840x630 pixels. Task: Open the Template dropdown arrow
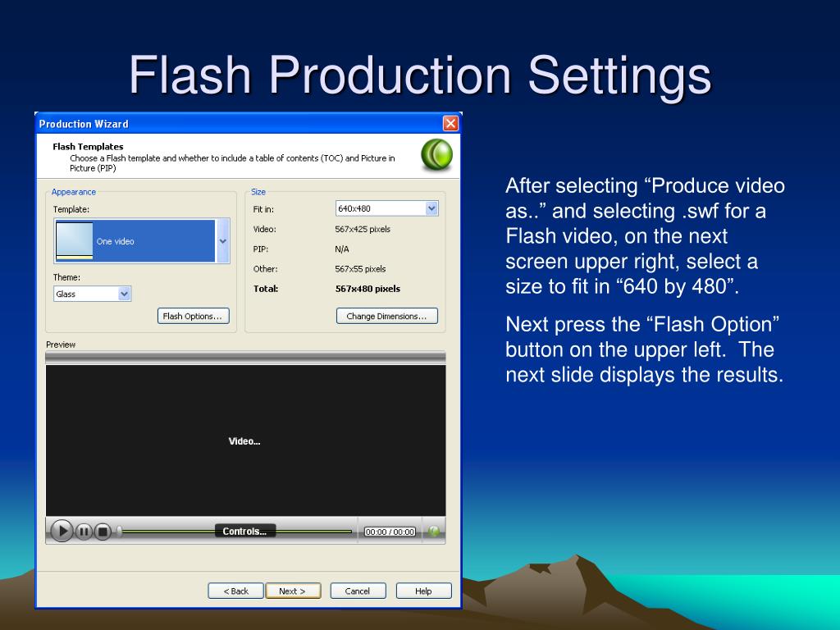click(x=223, y=241)
